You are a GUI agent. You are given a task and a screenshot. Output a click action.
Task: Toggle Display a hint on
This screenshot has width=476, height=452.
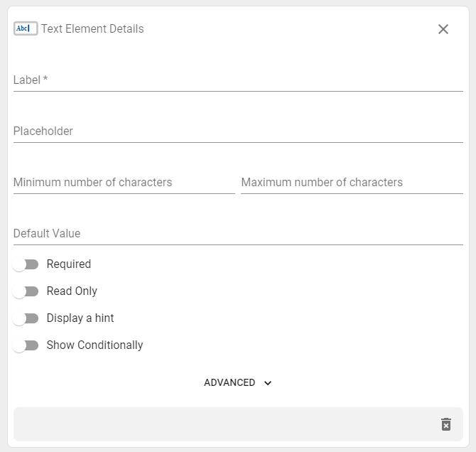[x=26, y=318]
